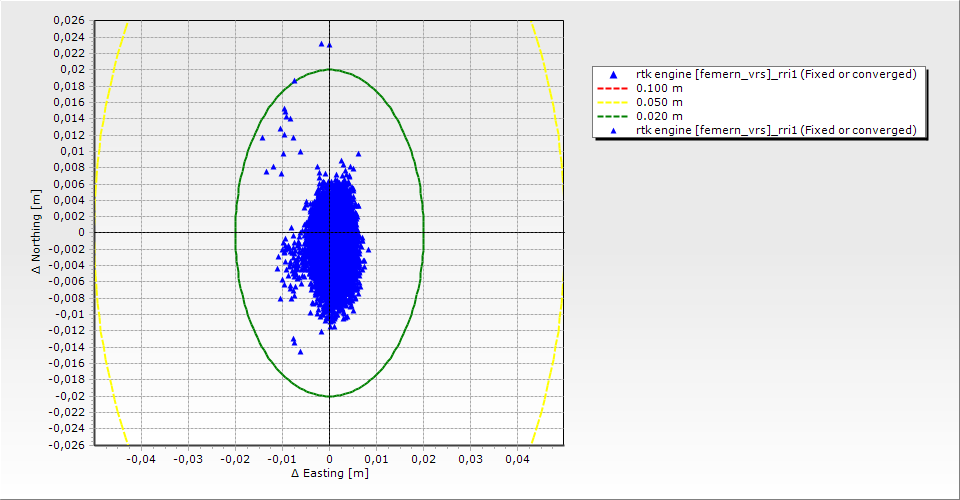960x500 pixels.
Task: Click the 0,026 tick on Northing axis
Action: point(69,21)
